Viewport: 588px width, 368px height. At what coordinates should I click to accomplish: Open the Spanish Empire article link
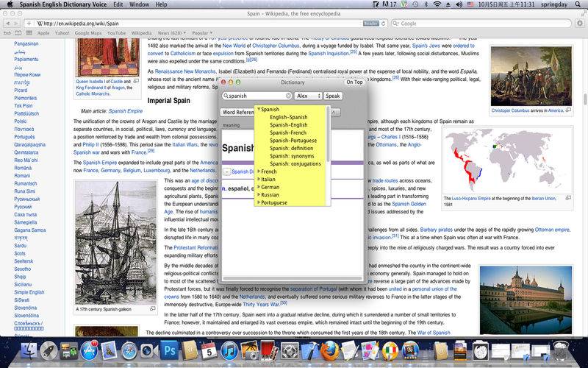pyautogui.click(x=127, y=110)
